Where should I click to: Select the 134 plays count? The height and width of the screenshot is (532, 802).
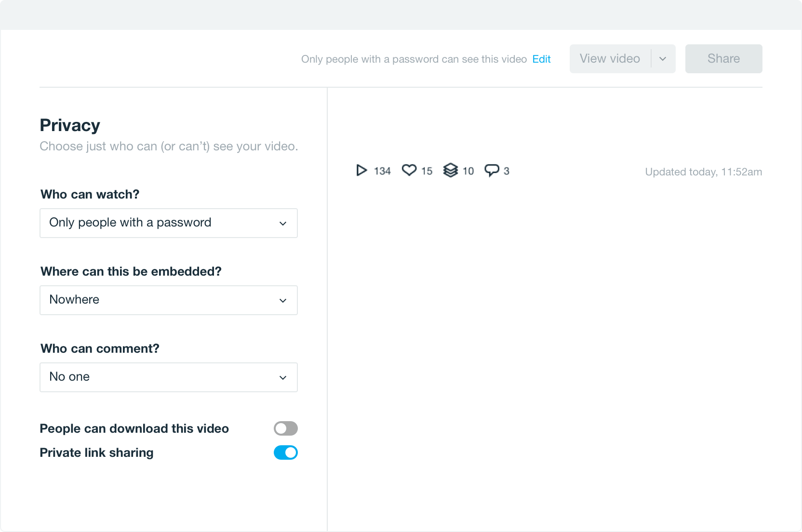coord(382,172)
